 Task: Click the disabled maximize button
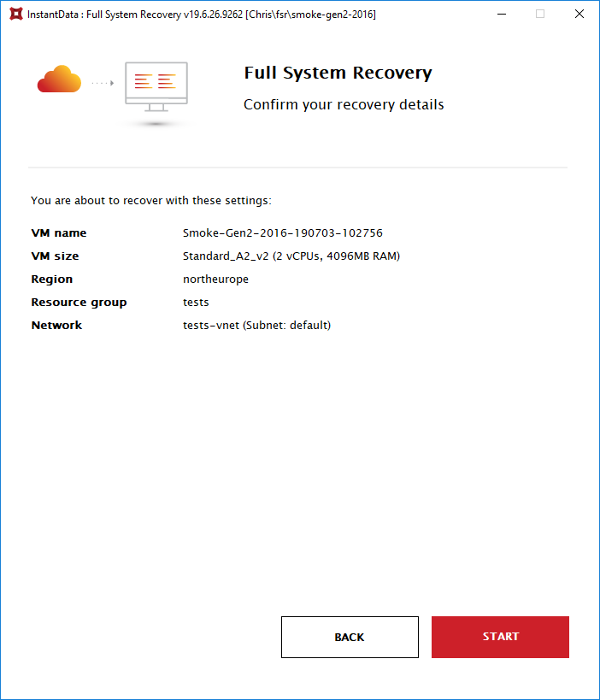(540, 14)
